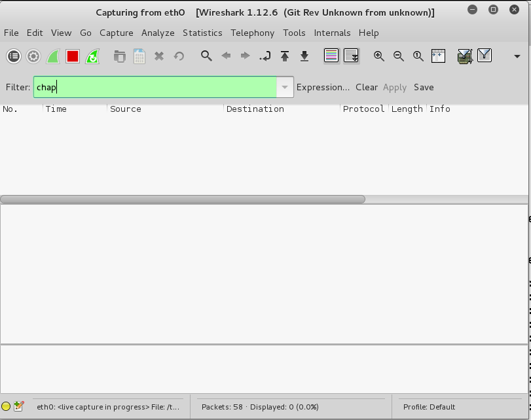
Task: Click the open capture file icon
Action: pyautogui.click(x=120, y=56)
